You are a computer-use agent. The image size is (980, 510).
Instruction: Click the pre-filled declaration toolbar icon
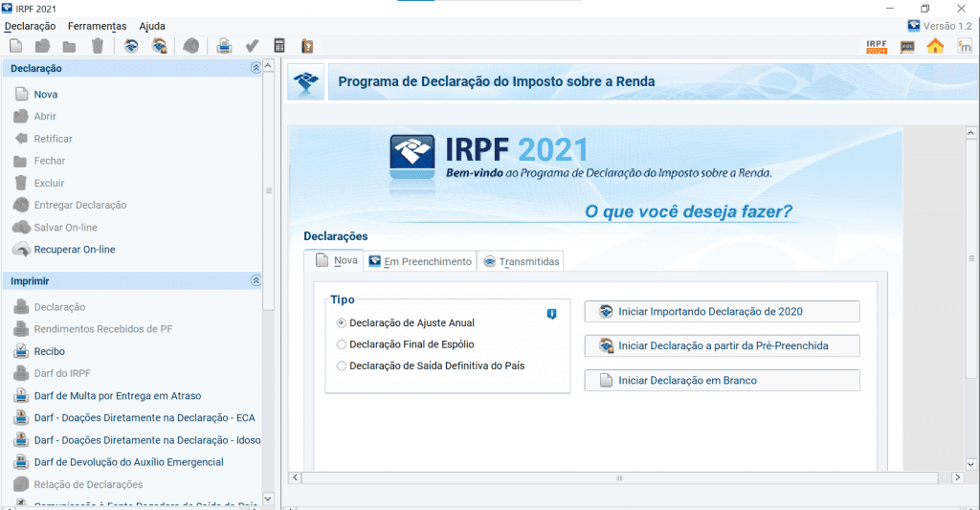point(160,46)
